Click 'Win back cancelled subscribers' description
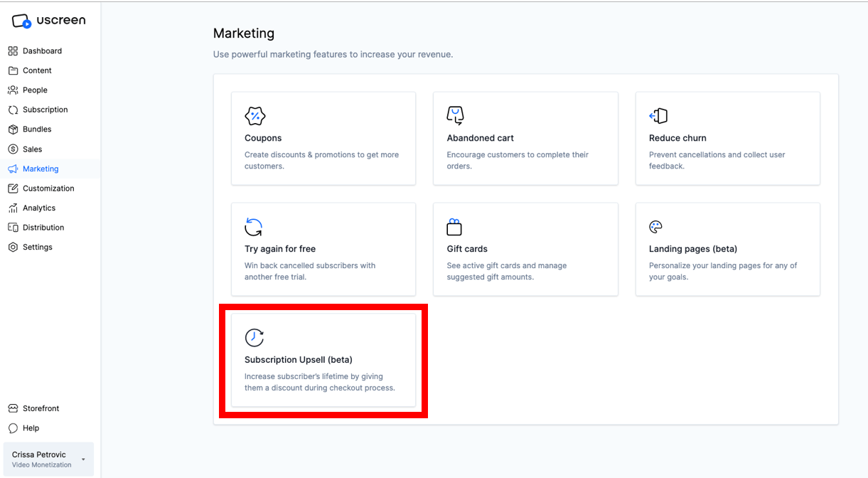 tap(310, 271)
